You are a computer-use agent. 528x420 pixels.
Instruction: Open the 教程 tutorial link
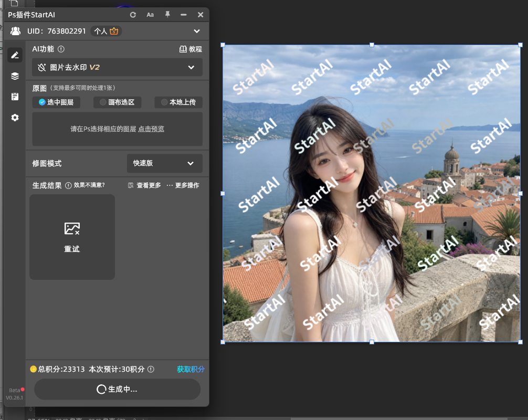(191, 49)
